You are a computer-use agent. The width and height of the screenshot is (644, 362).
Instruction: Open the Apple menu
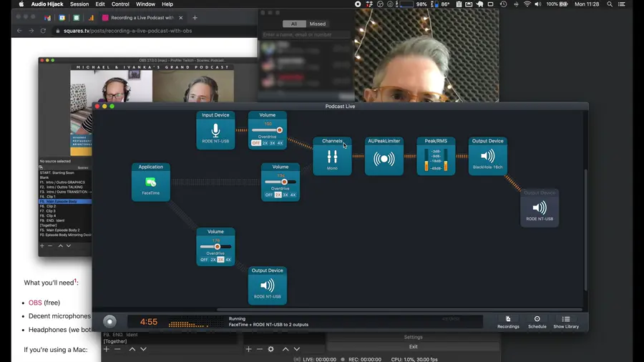21,4
